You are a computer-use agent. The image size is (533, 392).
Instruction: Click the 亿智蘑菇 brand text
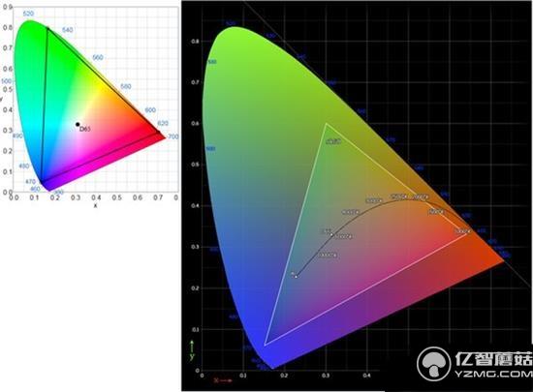coord(493,359)
